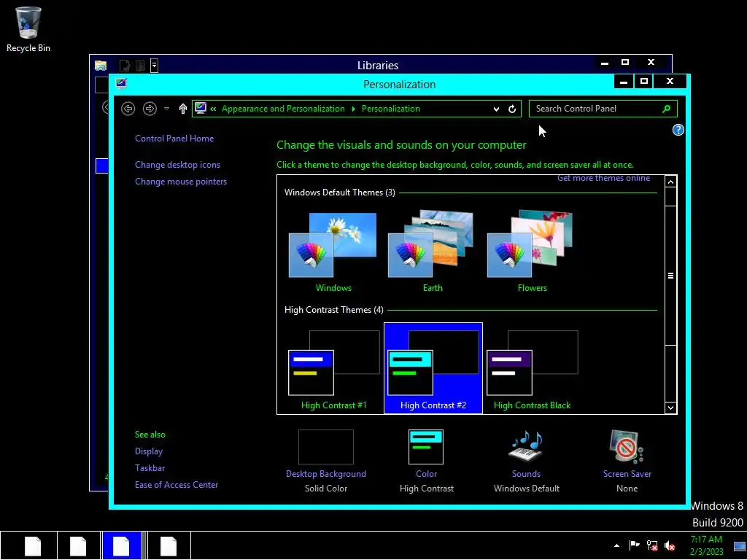Go back with the Back arrow button
This screenshot has height=560, width=747.
(x=128, y=109)
